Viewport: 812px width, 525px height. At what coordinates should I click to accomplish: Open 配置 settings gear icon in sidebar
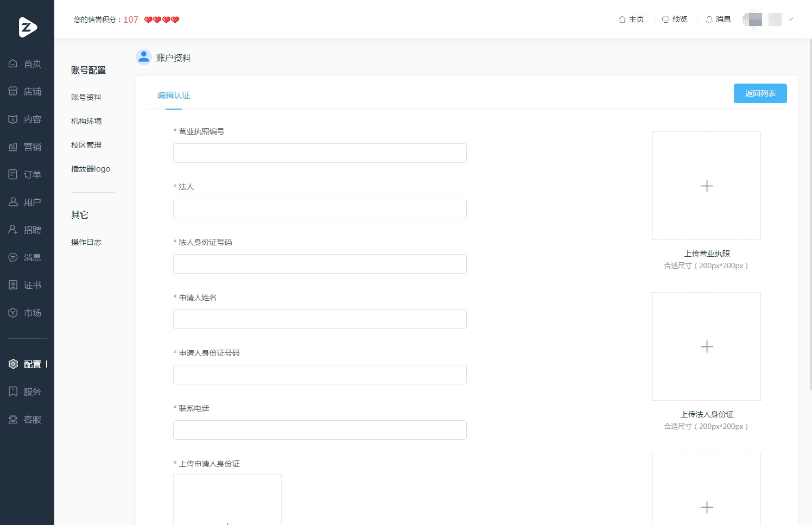tap(13, 364)
